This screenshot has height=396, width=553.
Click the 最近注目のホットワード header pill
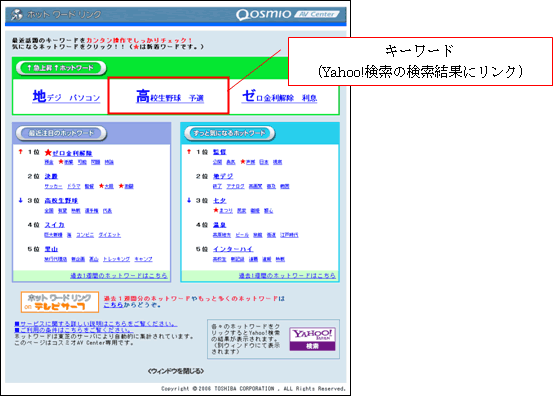coord(61,133)
